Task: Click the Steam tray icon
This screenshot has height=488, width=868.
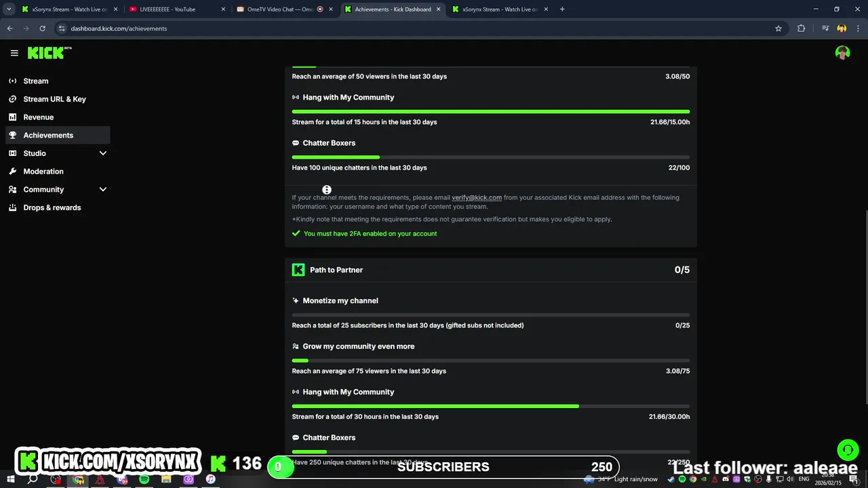Action: tap(671, 479)
